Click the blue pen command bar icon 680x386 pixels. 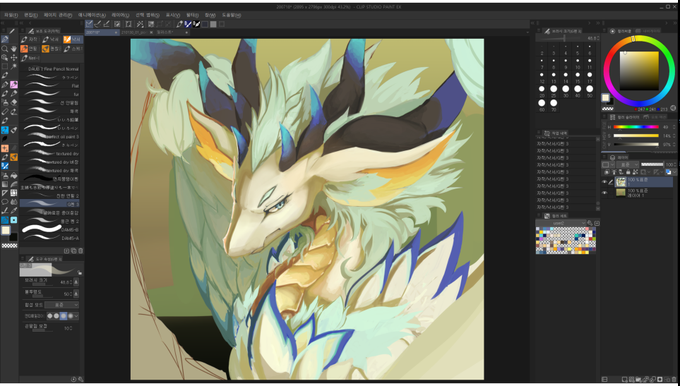[188, 24]
